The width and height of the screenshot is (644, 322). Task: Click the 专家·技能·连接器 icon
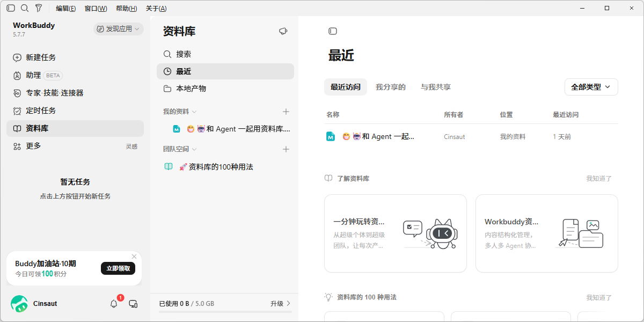(x=17, y=93)
